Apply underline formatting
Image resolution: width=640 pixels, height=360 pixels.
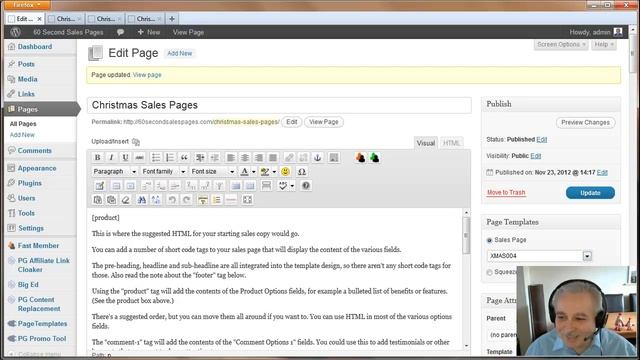(125, 158)
